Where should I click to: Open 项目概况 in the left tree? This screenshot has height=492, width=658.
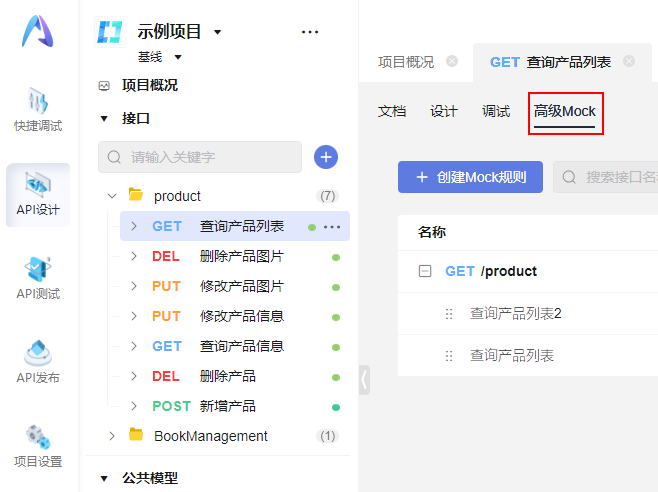coord(150,85)
